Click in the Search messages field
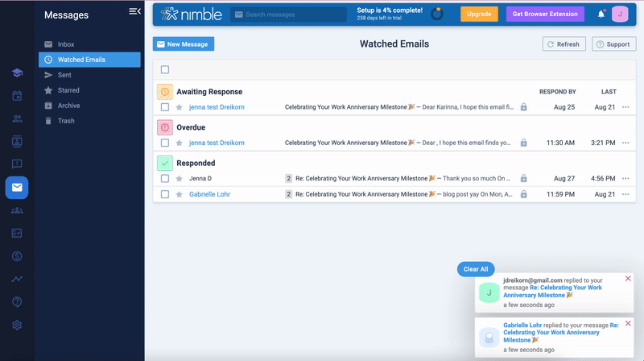Screen dimensions: 644x361 pyautogui.click(x=290, y=15)
